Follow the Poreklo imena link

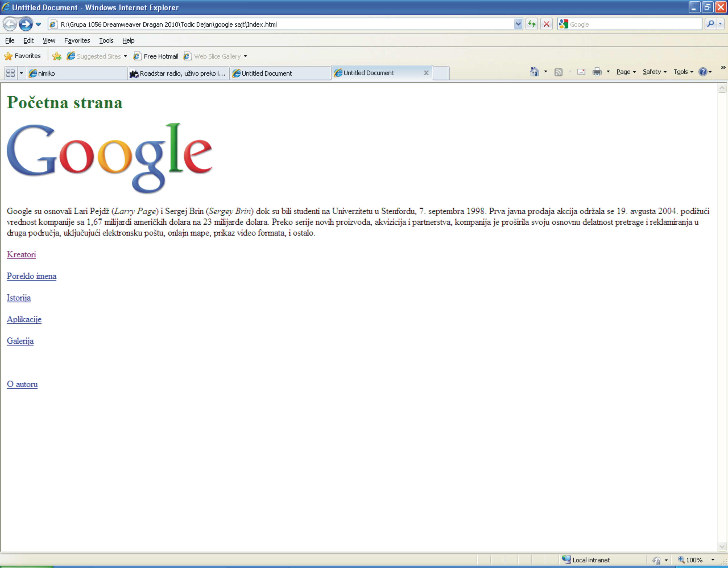point(32,276)
